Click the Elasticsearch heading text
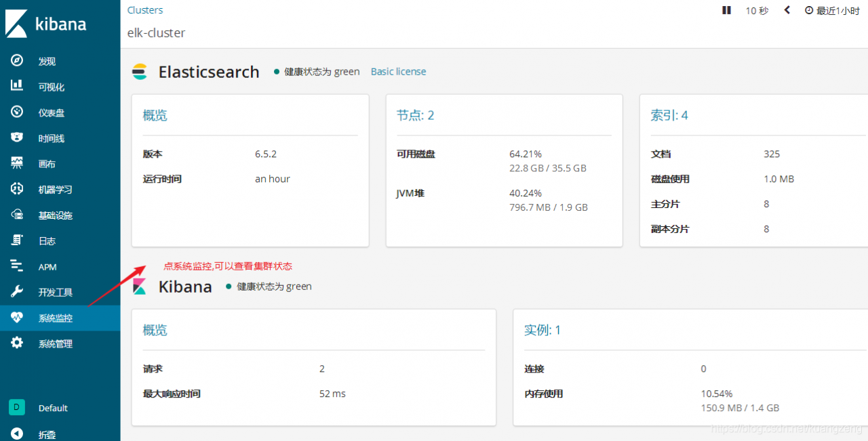868x441 pixels. [209, 72]
